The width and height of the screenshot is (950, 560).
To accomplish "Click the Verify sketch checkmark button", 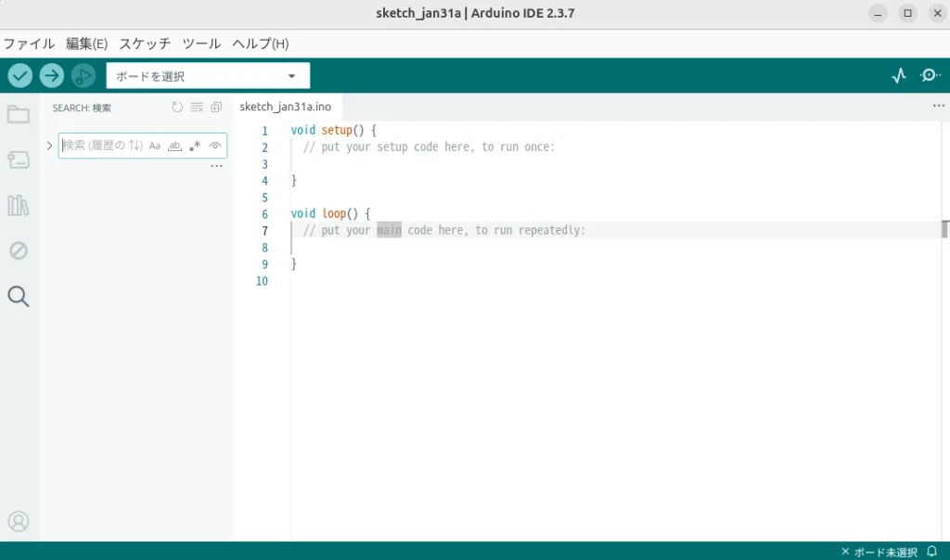I will click(x=20, y=76).
